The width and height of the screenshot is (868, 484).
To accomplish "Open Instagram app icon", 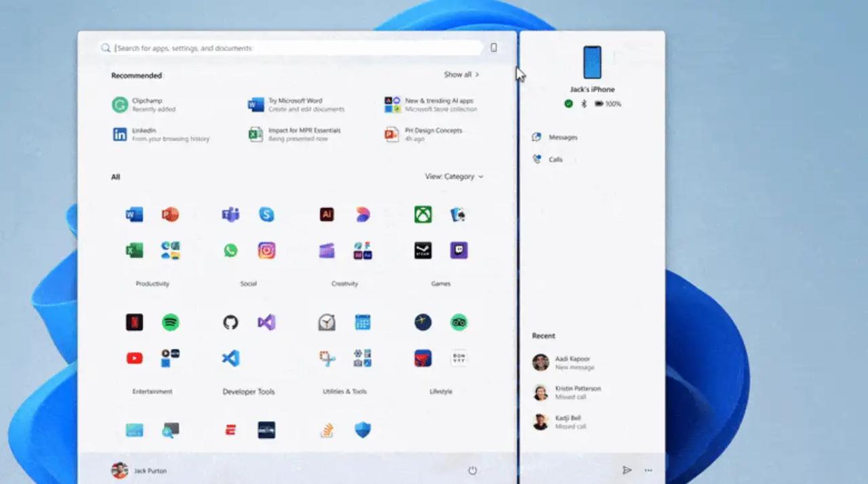I will tap(267, 251).
